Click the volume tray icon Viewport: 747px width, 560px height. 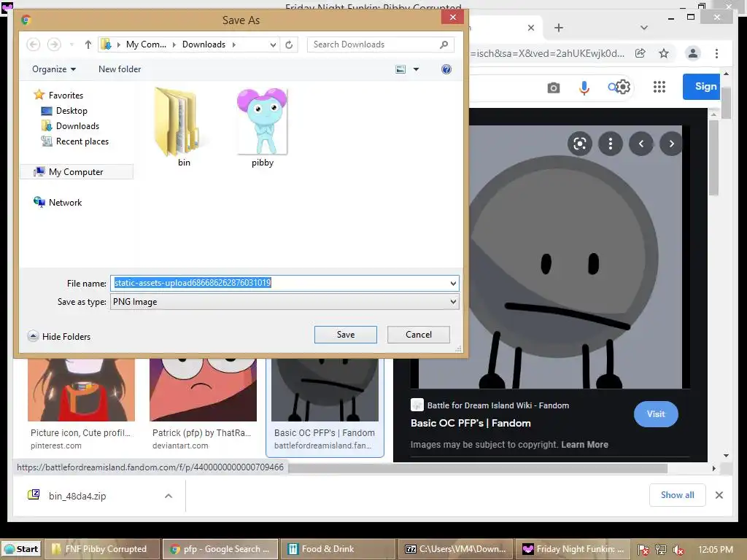[678, 550]
